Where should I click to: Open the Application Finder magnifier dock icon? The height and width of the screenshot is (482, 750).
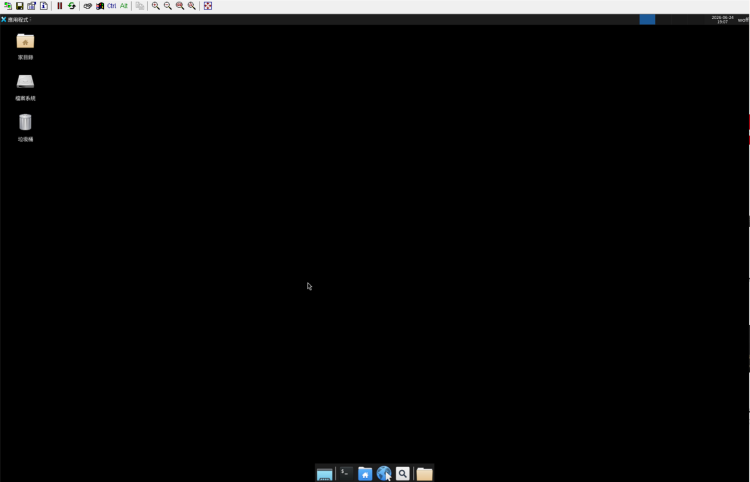point(403,473)
